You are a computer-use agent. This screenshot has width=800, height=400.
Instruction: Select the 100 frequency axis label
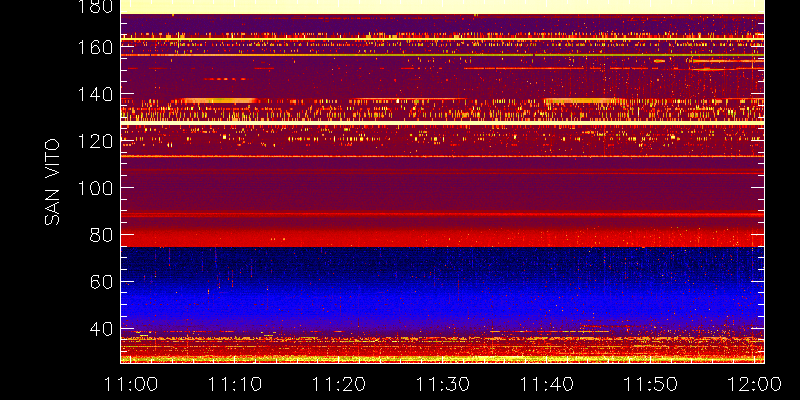(x=93, y=188)
